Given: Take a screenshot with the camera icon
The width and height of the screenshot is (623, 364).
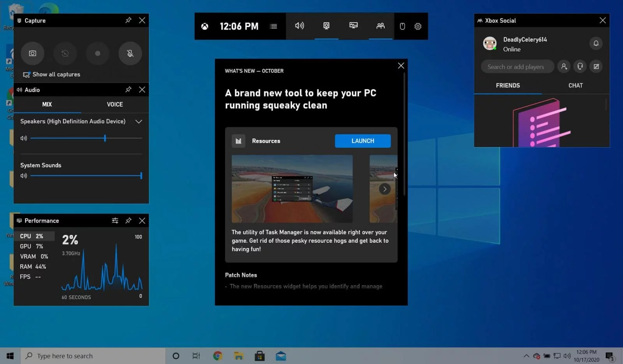Looking at the screenshot, I should pos(33,53).
